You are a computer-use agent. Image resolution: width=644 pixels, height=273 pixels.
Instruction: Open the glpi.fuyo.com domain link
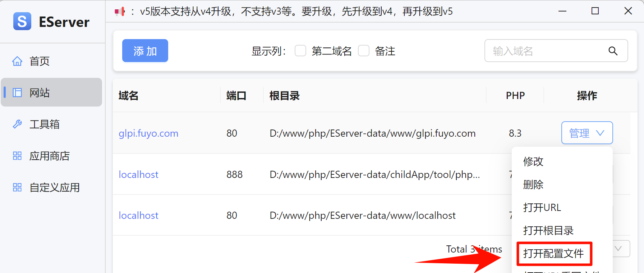pos(148,133)
